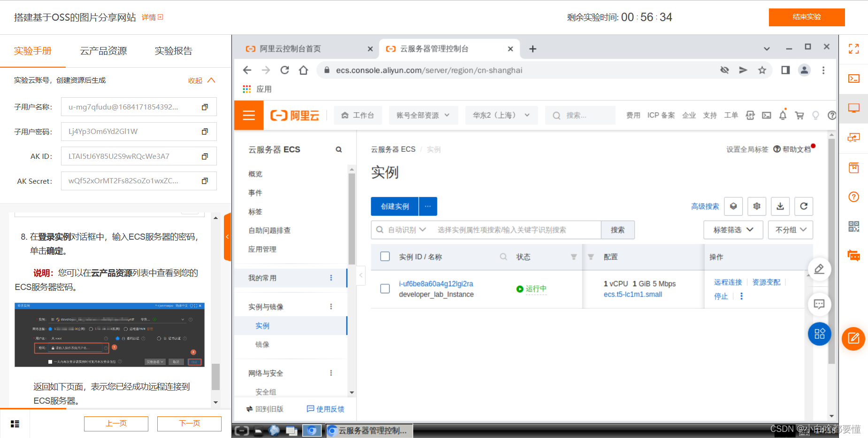Collapse the lab account info panel
This screenshot has width=868, height=438.
[x=202, y=80]
